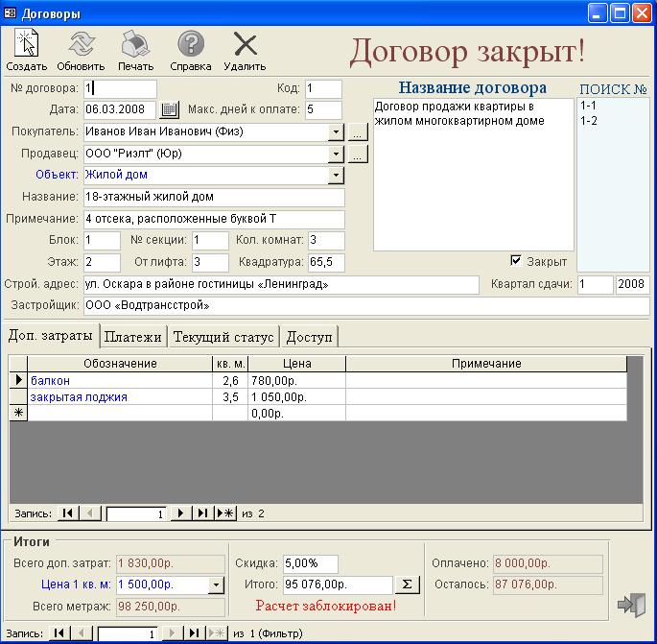657x644 pixels.
Task: Expand the Цена 1 кв. м dropdown
Action: click(216, 584)
